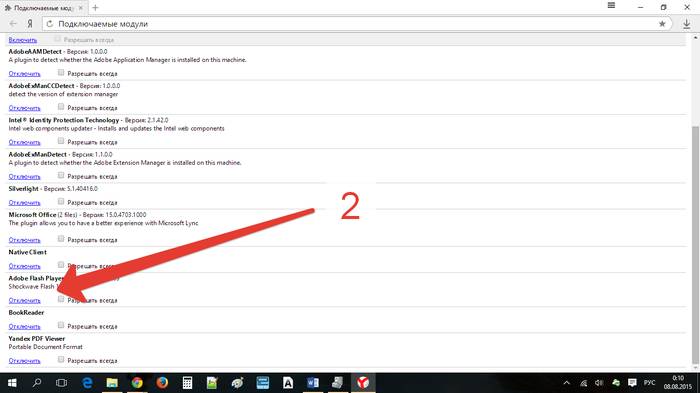Open the Action Center notification icon

(632, 383)
